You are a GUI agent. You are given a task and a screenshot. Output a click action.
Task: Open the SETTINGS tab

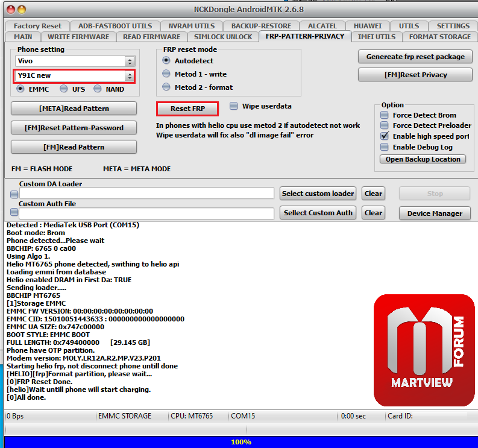(453, 26)
